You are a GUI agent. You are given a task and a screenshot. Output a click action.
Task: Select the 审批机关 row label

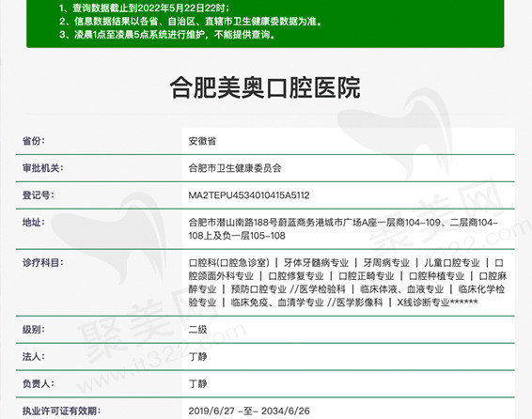(42, 168)
